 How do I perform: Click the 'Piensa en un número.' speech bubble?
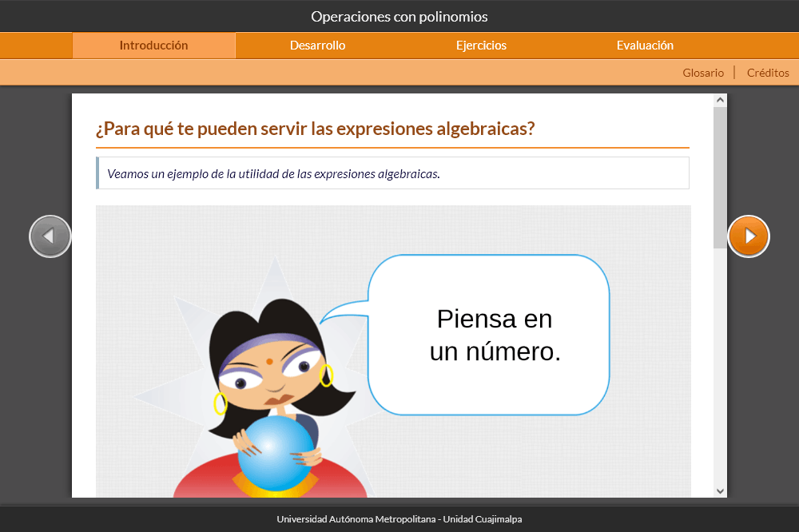(x=489, y=335)
